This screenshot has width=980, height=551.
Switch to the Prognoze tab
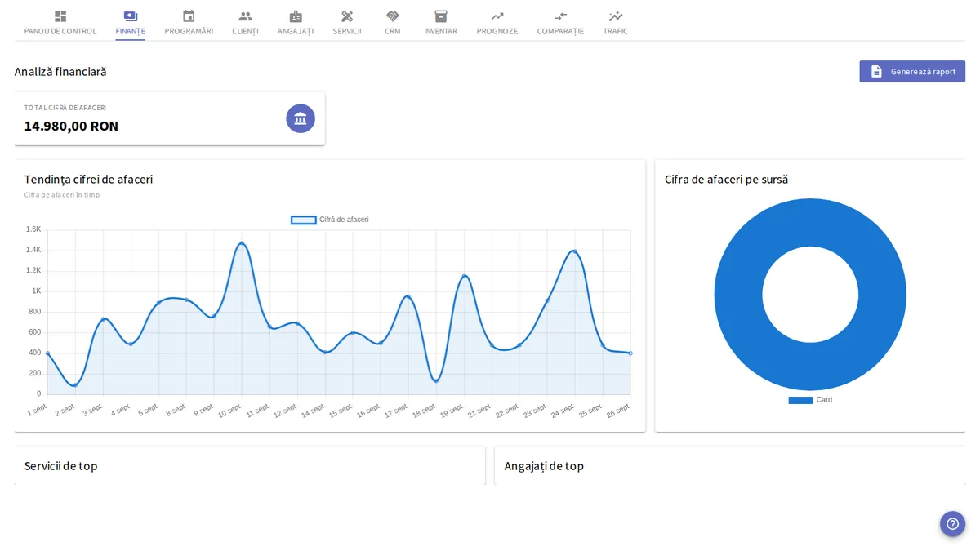(497, 23)
